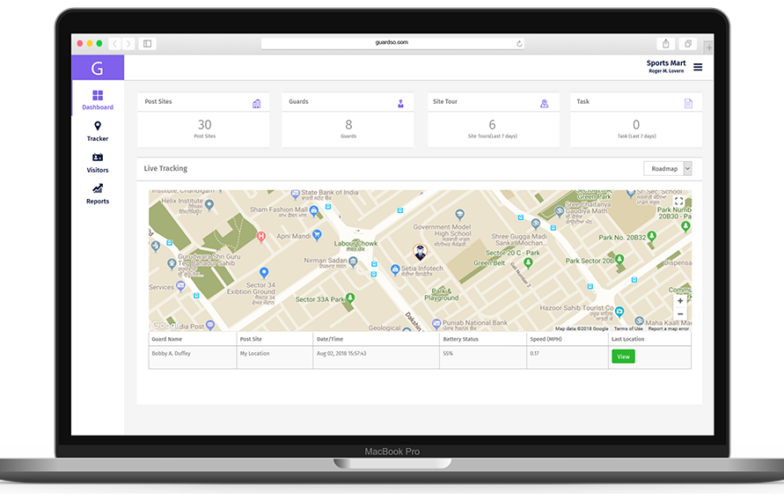The height and width of the screenshot is (500, 784).
Task: Click the Guards card person icon
Action: click(400, 104)
